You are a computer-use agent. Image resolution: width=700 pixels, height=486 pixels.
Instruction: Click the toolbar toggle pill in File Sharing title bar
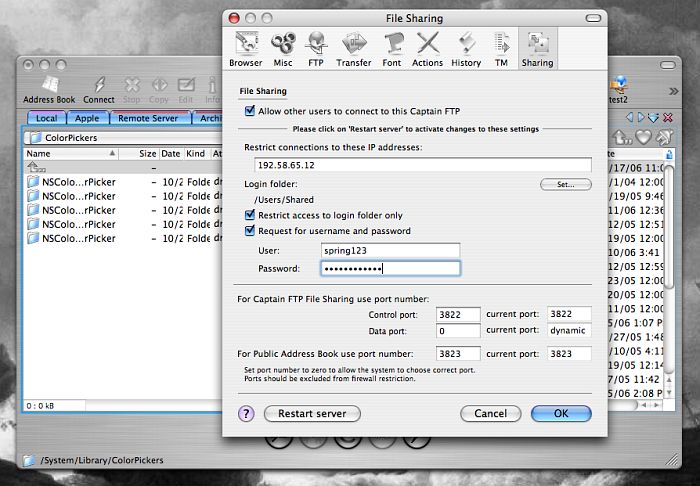[593, 18]
